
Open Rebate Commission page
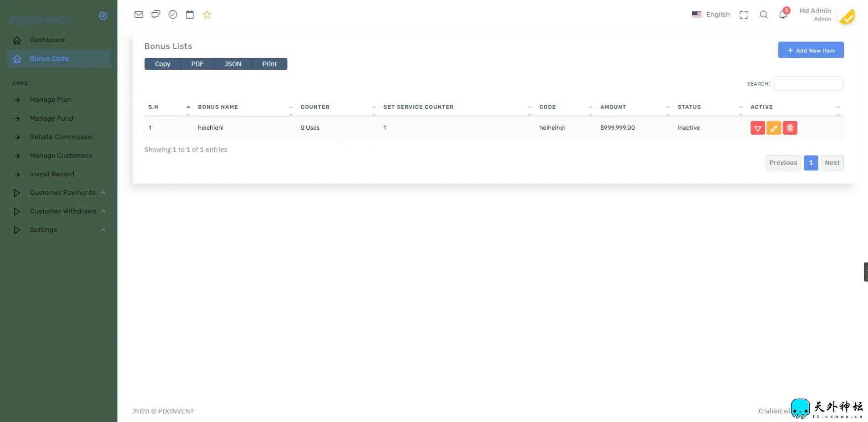point(59,137)
